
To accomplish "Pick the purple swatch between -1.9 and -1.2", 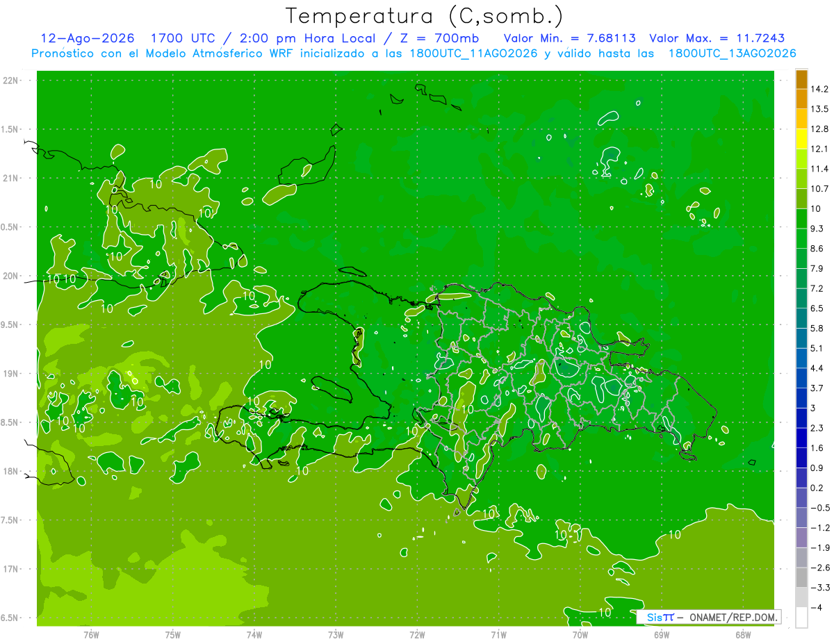I will tap(801, 538).
